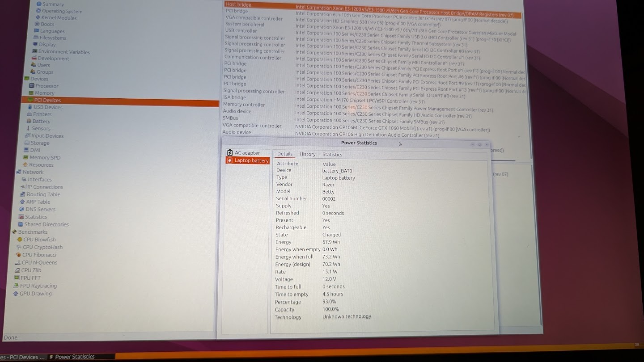Select the USB Devices icon

coord(30,107)
